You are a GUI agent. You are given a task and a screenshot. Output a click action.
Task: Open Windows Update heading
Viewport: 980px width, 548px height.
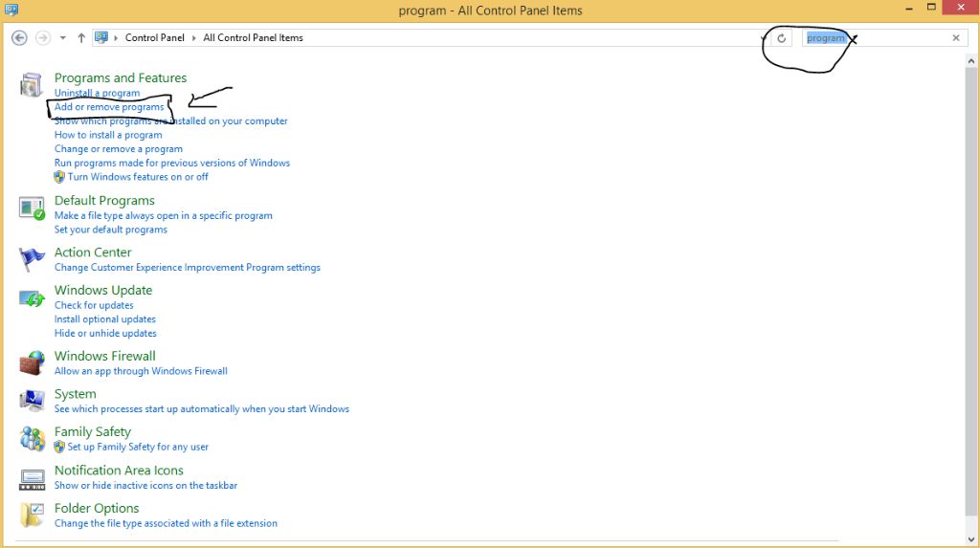pyautogui.click(x=103, y=291)
